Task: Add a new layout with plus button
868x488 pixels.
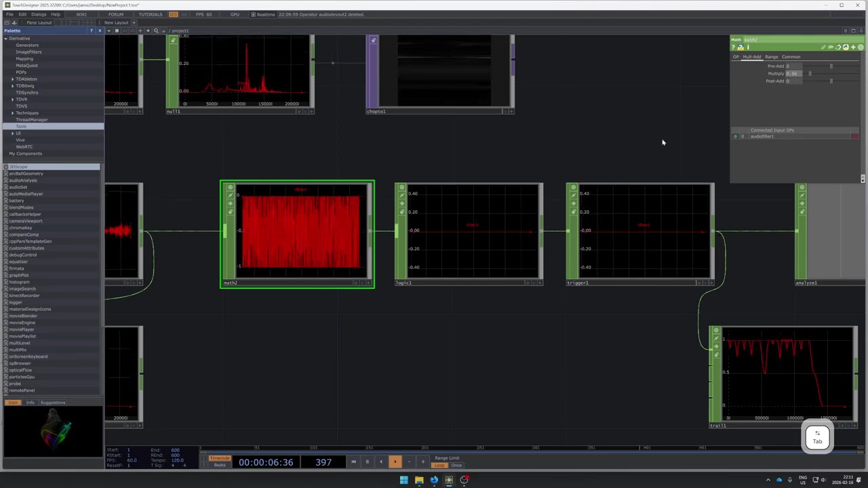Action: click(x=134, y=22)
